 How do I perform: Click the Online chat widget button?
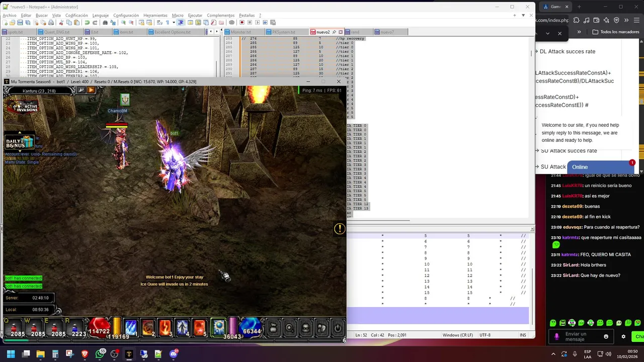coord(601,167)
